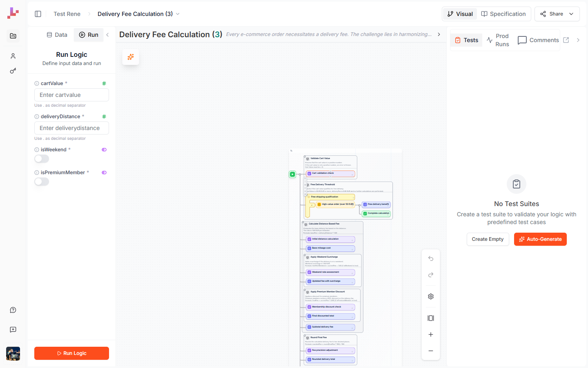Open the AI sparkle assistant on canvas
Image resolution: width=588 pixels, height=368 pixels.
131,57
